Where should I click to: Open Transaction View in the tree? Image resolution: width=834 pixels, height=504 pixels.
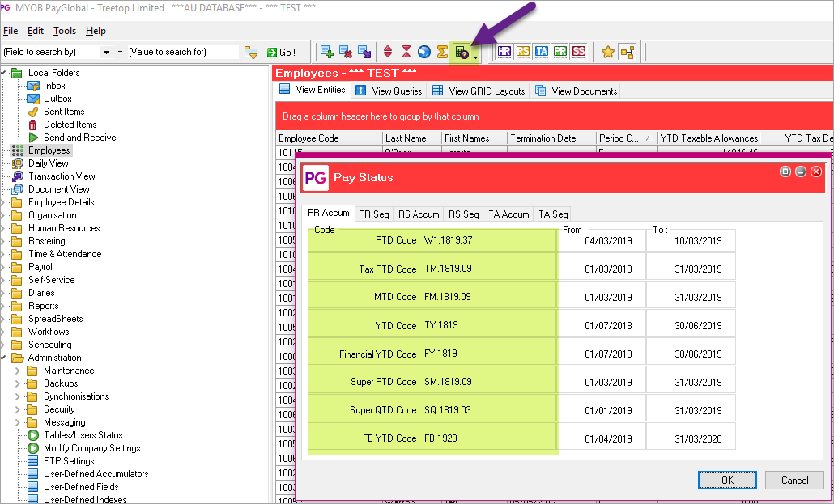click(x=62, y=176)
